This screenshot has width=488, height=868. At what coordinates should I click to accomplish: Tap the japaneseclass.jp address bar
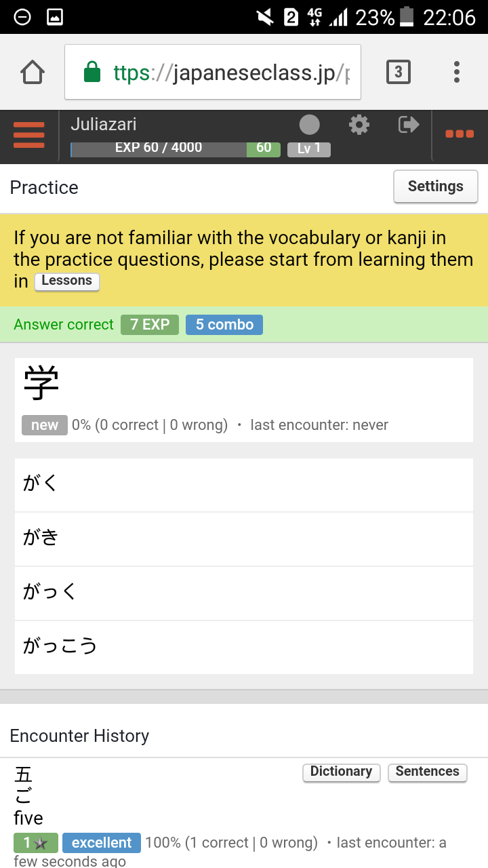click(230, 73)
